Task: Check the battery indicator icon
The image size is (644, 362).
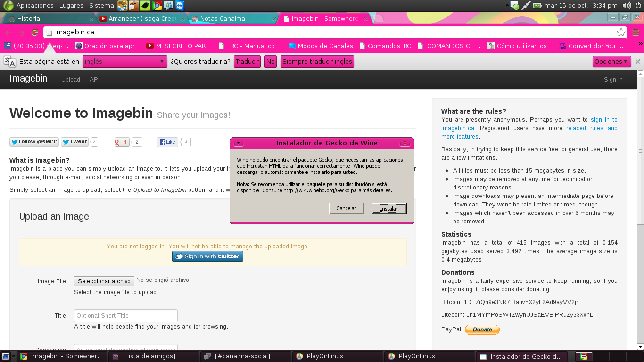Action: (538, 6)
